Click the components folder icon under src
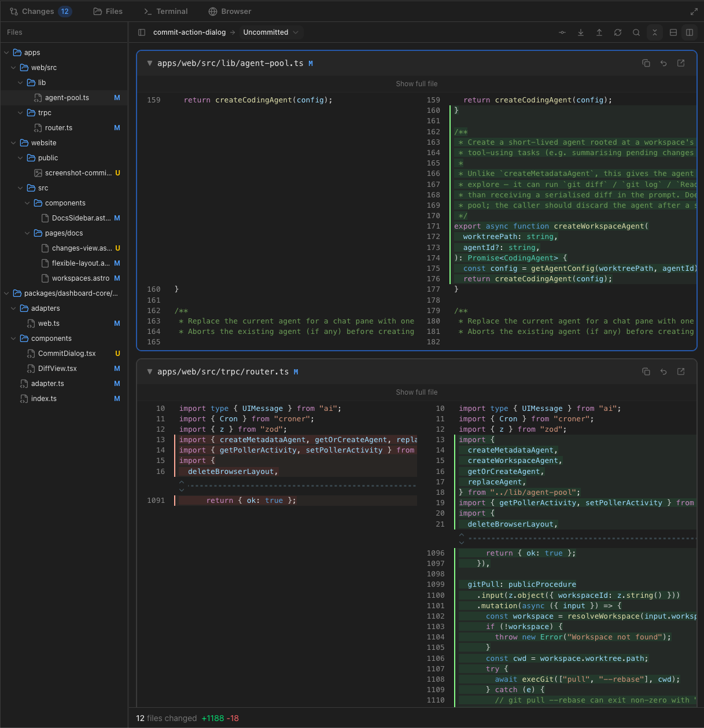The image size is (704, 728). coord(38,203)
